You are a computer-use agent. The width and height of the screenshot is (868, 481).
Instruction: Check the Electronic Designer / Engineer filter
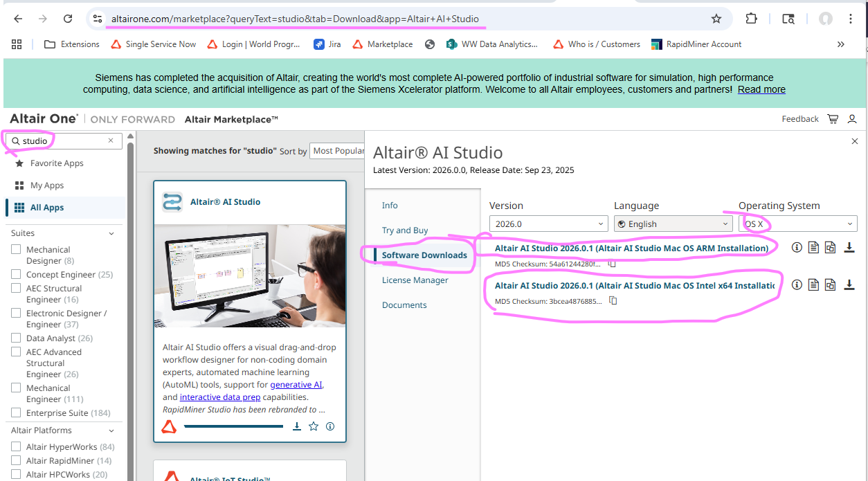pos(16,314)
